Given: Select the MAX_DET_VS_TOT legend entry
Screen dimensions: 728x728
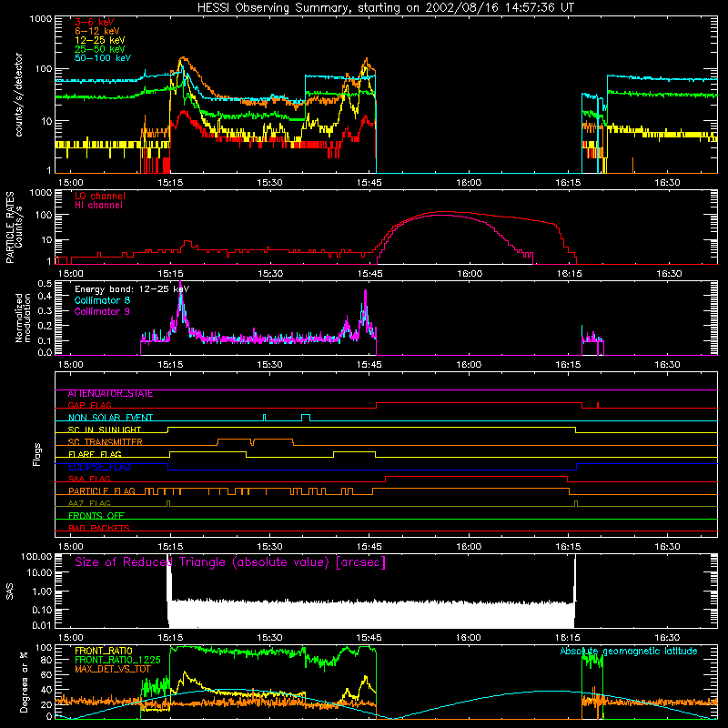Looking at the screenshot, I should (x=112, y=669).
